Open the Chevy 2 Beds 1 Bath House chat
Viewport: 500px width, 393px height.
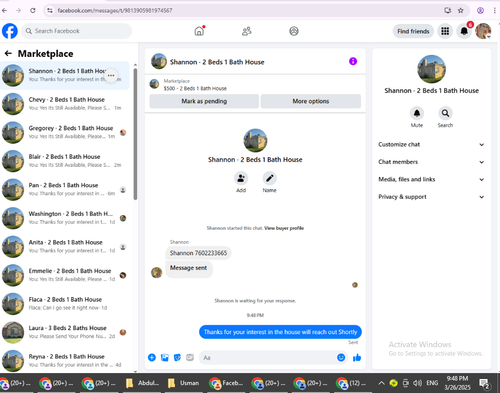coord(65,104)
